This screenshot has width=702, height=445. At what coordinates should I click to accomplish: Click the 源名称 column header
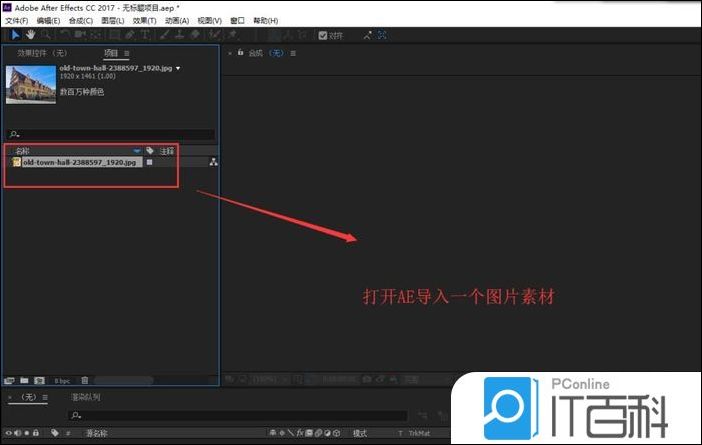click(96, 433)
